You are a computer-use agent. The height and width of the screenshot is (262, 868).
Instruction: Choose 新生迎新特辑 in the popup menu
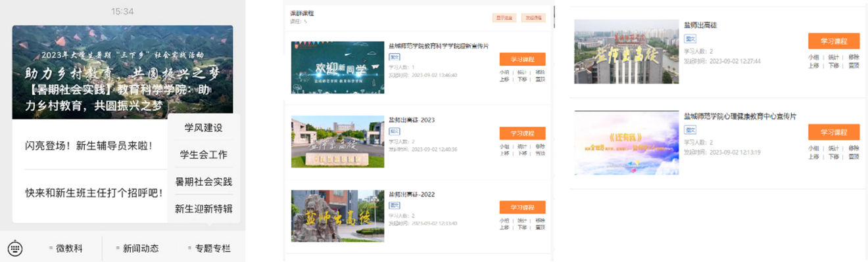pos(203,209)
